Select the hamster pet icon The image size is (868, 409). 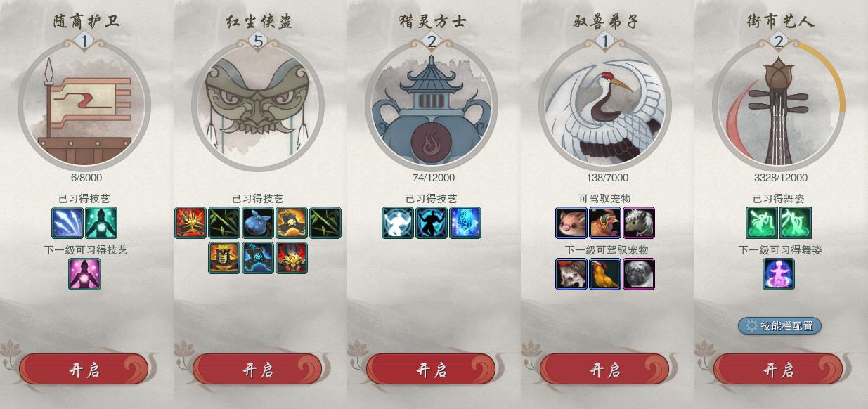click(571, 223)
